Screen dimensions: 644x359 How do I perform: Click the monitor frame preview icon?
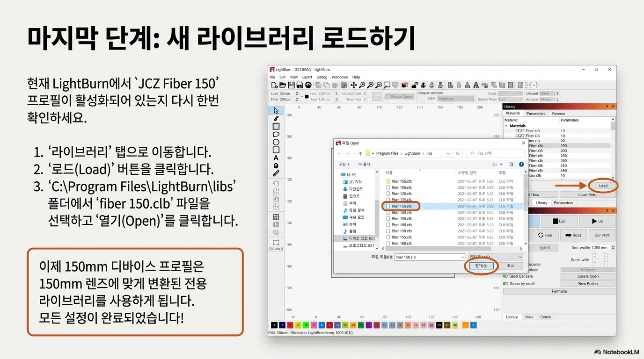click(x=395, y=85)
